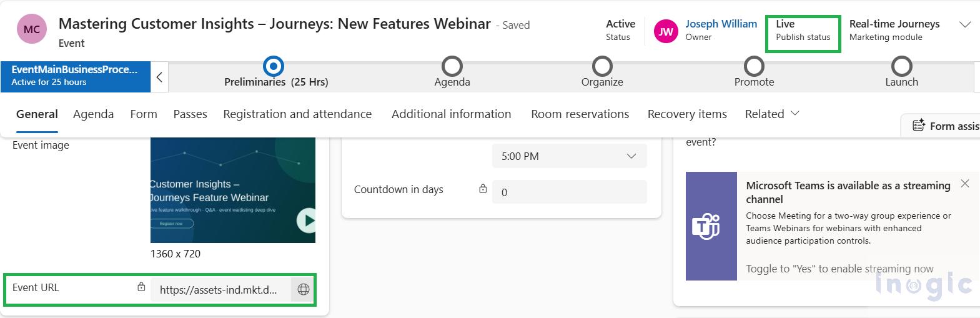Viewport: 980px width, 318px height.
Task: Open the Room reservations tab
Action: 580,114
